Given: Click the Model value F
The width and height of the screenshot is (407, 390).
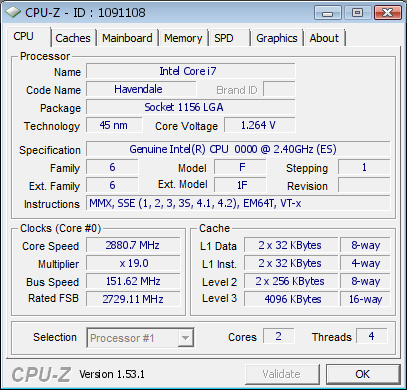Looking at the screenshot, I should (240, 167).
